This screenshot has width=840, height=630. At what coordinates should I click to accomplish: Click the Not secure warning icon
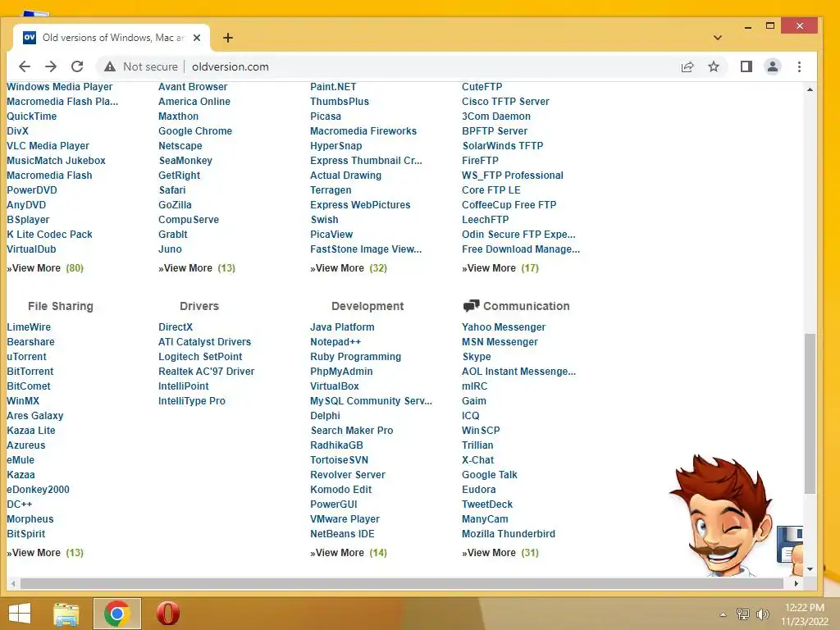[110, 66]
